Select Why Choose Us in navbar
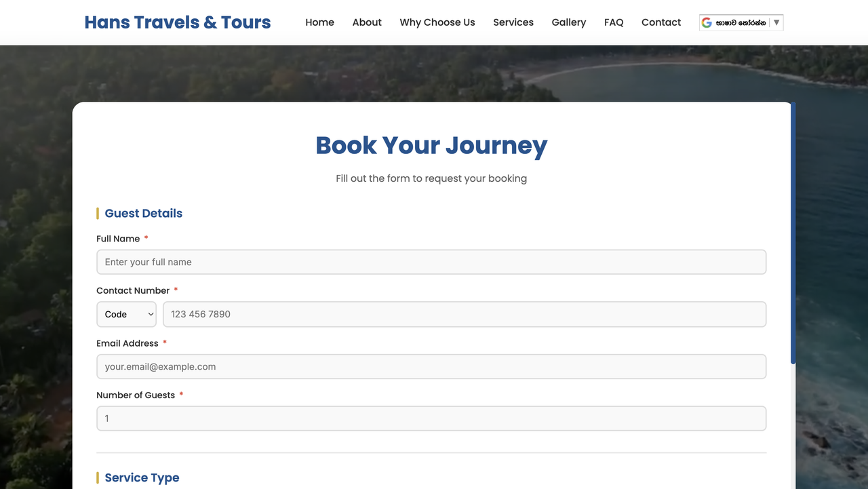Screen dimensions: 868x489 [x=437, y=22]
